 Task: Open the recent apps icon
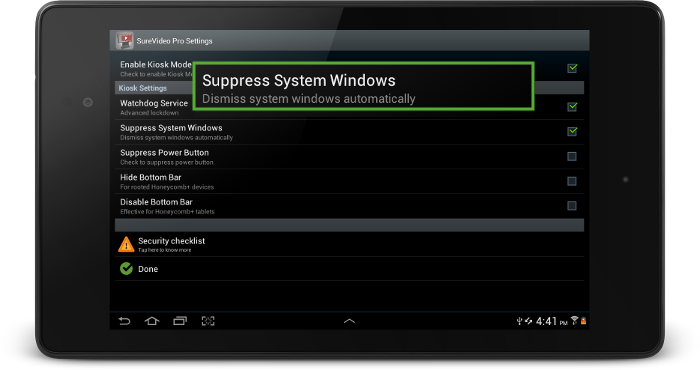(180, 321)
